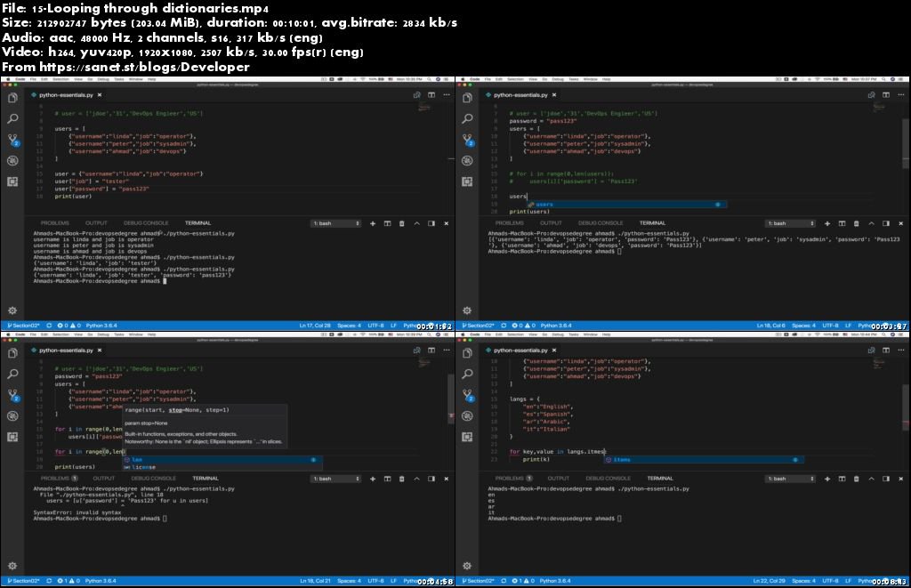The height and width of the screenshot is (588, 911).
Task: Open Search view in the 01:52 frame
Action: tap(12, 118)
